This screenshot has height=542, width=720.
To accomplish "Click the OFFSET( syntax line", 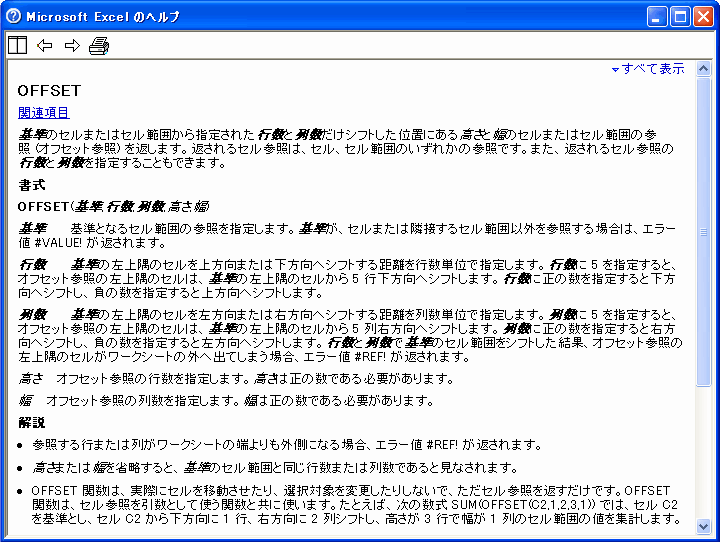I will [x=113, y=207].
